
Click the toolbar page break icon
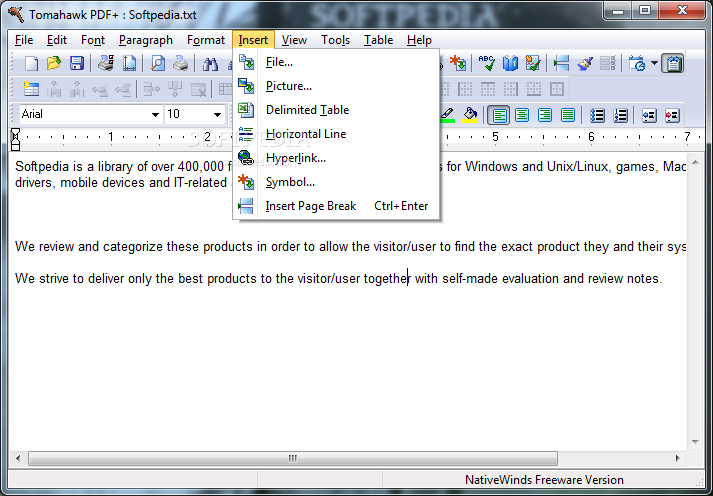pos(562,63)
